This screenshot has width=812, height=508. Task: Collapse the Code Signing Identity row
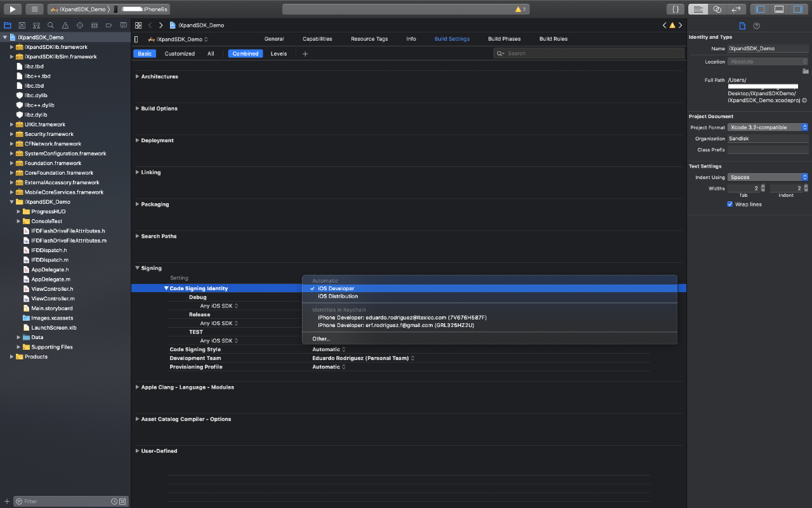(x=166, y=288)
